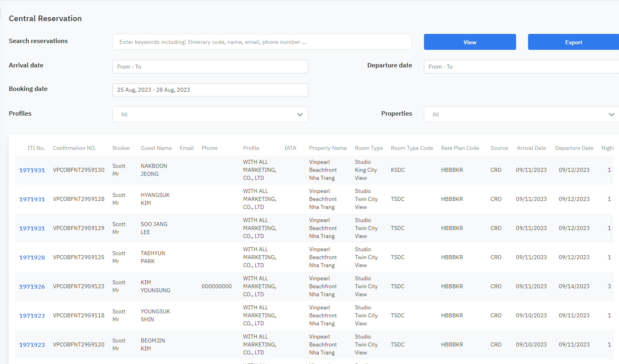
Task: Open itinerary 1971923 for YOUNGSUK SHIN
Action: tap(32, 316)
